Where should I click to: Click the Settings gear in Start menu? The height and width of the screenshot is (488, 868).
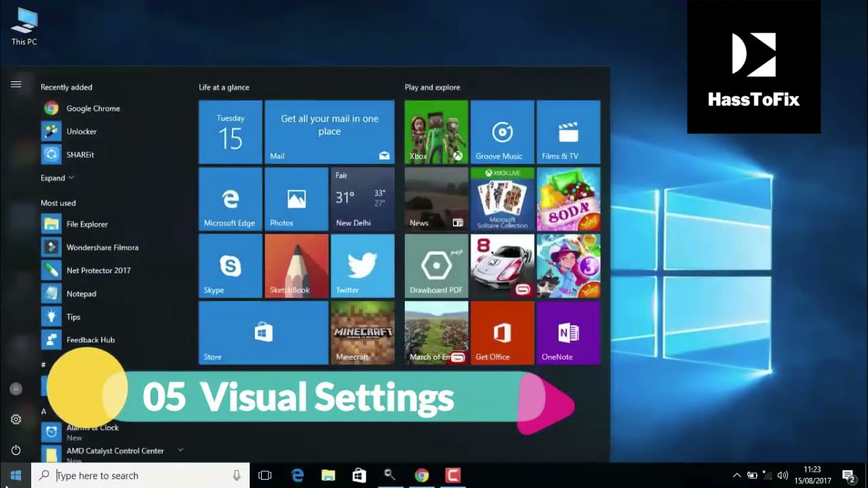pyautogui.click(x=16, y=420)
